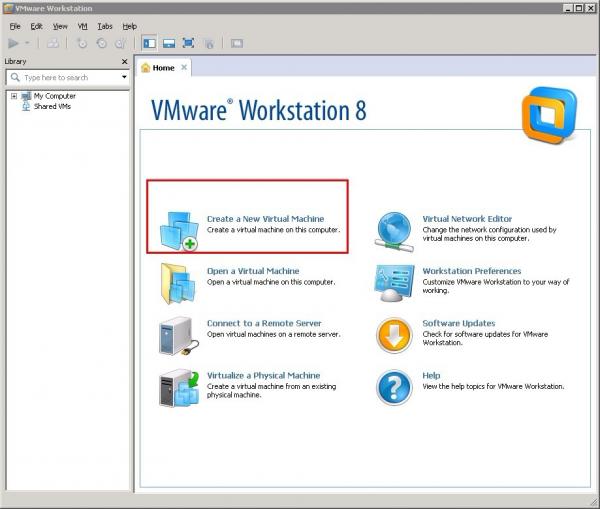Click the console view icon at toolbar end
The width and height of the screenshot is (600, 509).
tap(237, 43)
